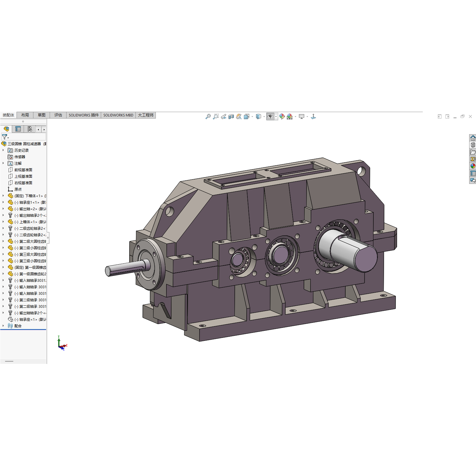Click the tile-left document window button
The height and width of the screenshot is (476, 476).
click(440, 116)
